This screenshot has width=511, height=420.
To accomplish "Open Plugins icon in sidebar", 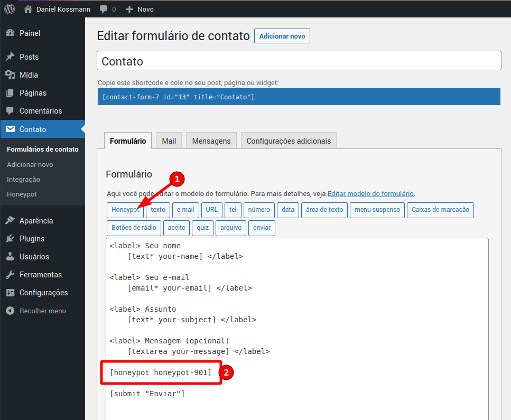I will [10, 239].
